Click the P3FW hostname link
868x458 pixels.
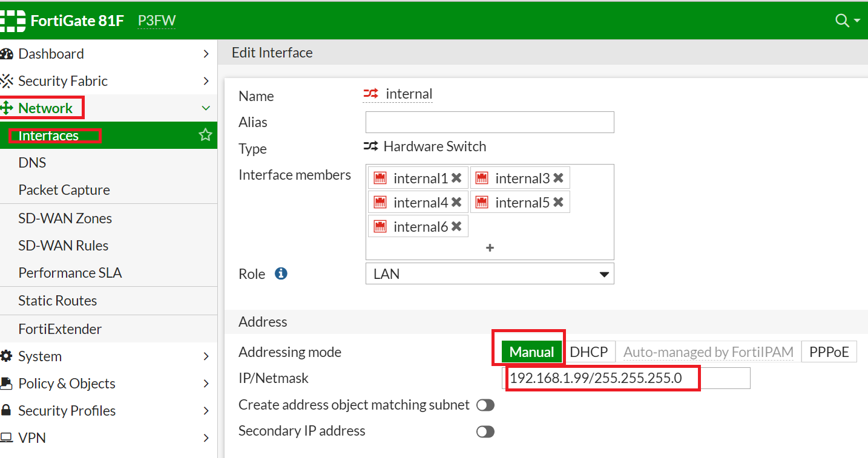pyautogui.click(x=157, y=21)
